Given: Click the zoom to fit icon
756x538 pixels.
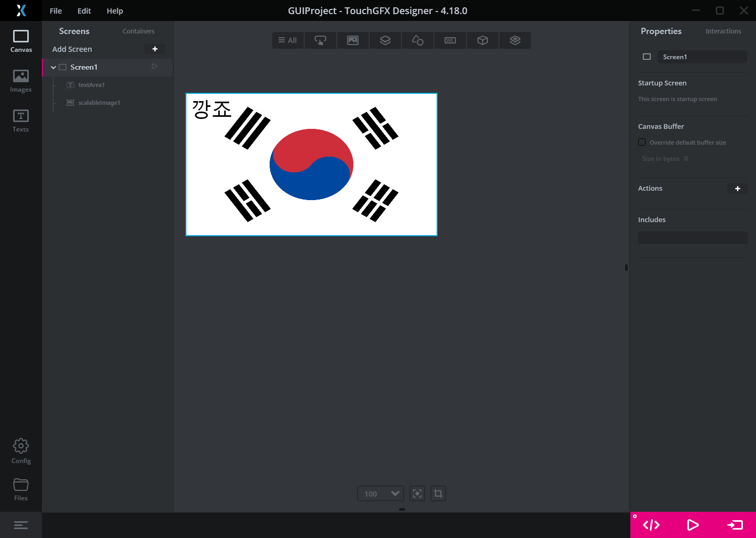Looking at the screenshot, I should click(417, 493).
